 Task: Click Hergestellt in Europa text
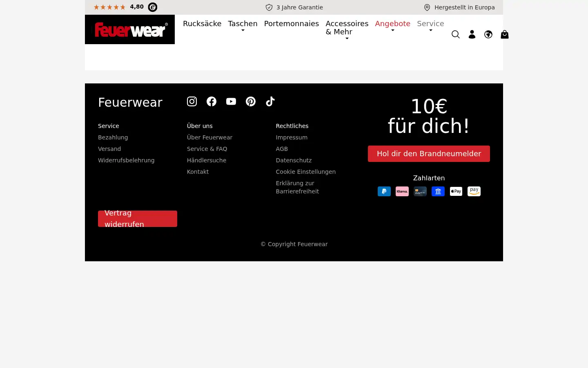pos(465,7)
